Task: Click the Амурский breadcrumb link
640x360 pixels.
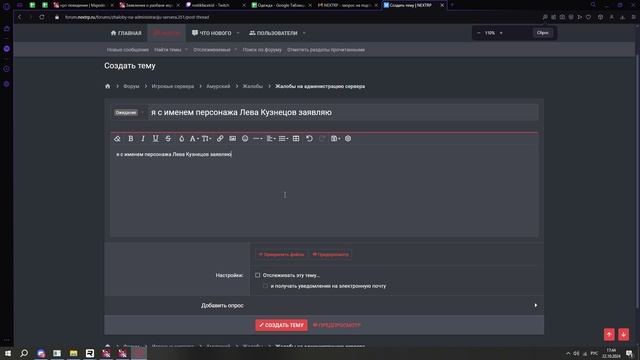Action: click(x=218, y=87)
